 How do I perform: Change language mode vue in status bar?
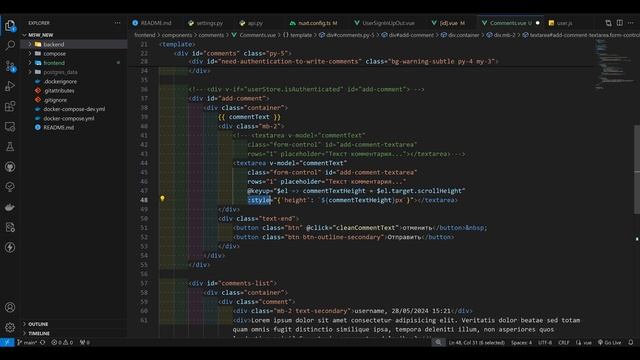pyautogui.click(x=584, y=342)
